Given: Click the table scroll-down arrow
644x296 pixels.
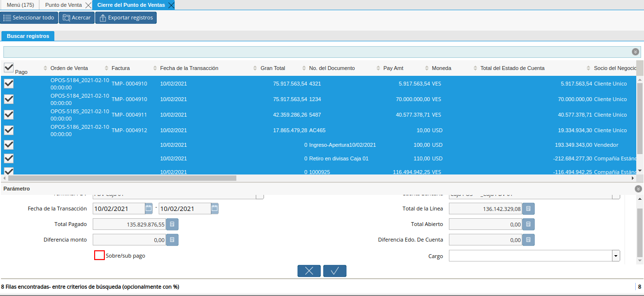Looking at the screenshot, I should tap(640, 171).
